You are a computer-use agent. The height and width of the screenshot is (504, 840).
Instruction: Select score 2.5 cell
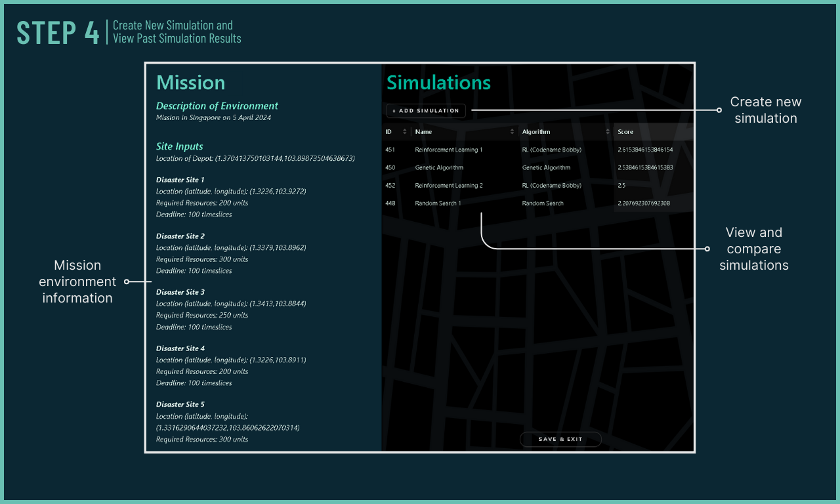621,185
